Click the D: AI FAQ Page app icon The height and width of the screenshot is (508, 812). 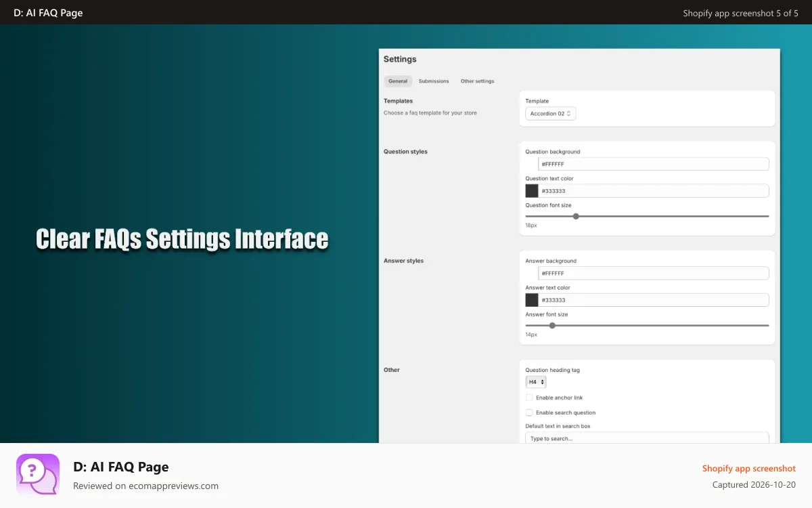tap(38, 475)
